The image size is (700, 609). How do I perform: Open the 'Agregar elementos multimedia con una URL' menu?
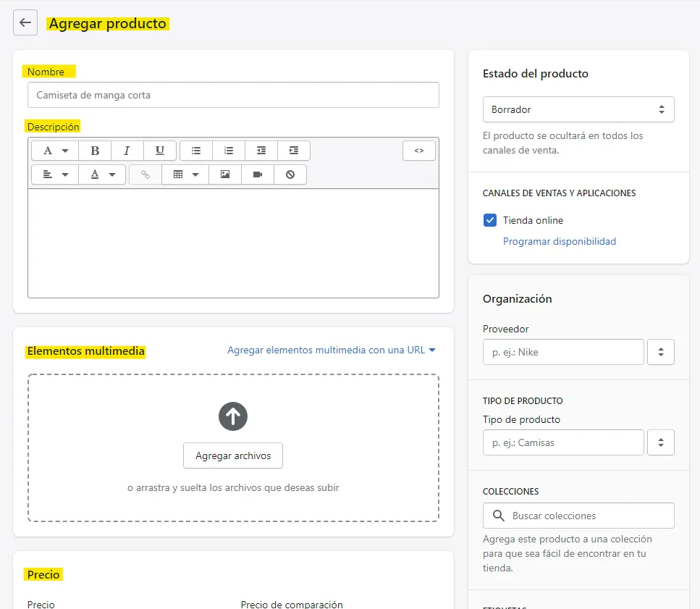coord(332,350)
